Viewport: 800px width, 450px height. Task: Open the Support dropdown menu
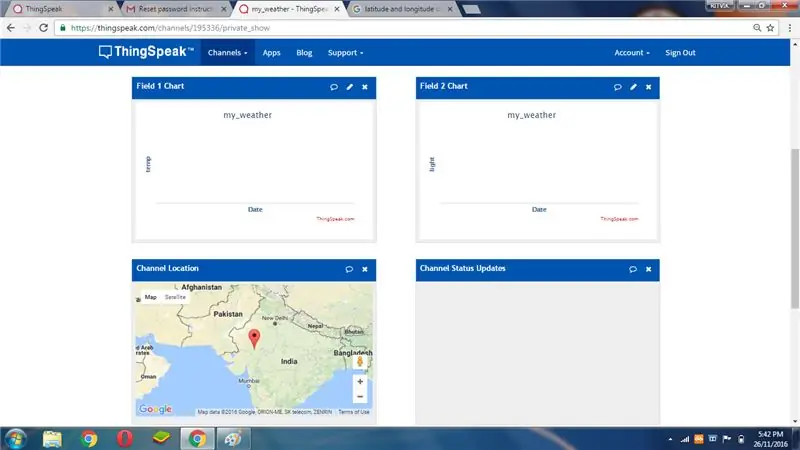point(345,53)
